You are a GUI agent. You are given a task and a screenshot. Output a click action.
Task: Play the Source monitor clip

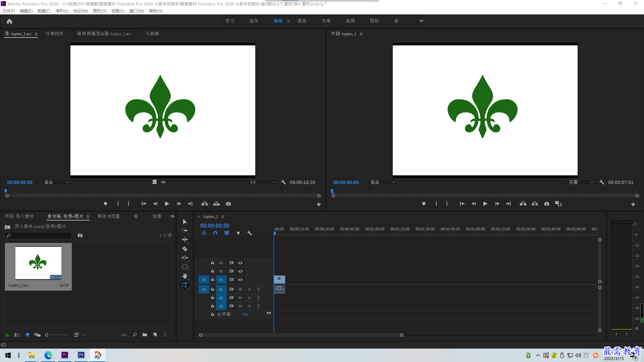tap(167, 204)
